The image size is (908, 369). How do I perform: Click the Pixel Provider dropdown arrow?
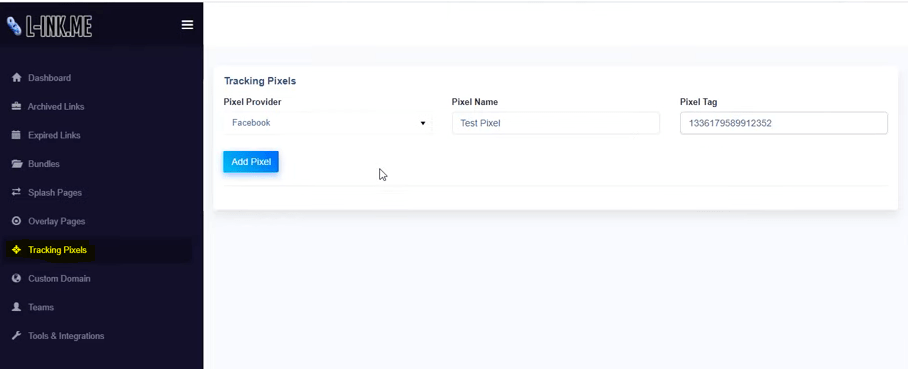(x=423, y=123)
